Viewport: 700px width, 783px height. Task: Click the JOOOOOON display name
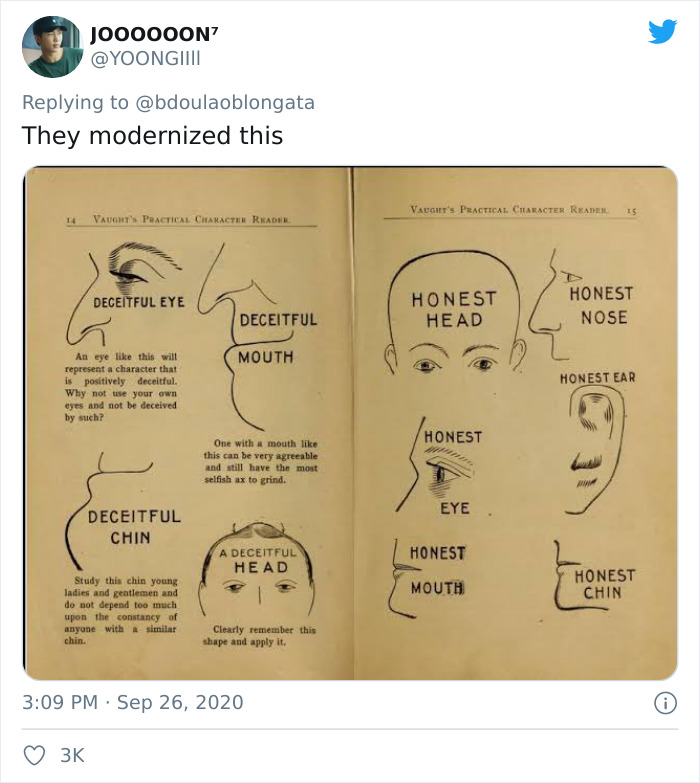click(x=154, y=34)
